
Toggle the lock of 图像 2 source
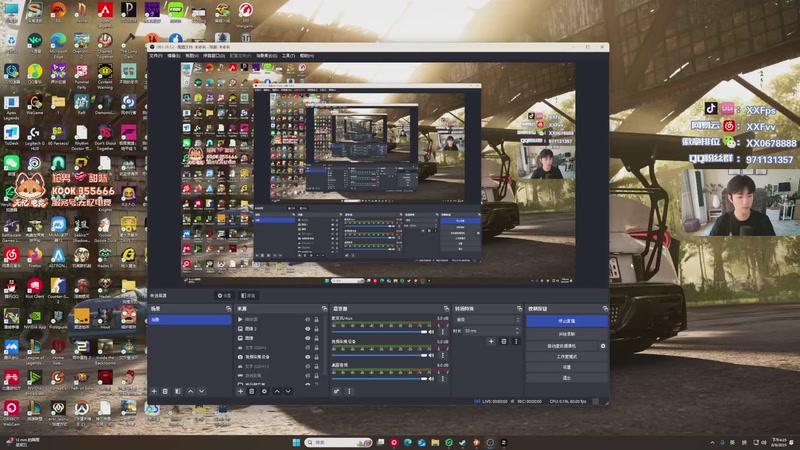[316, 329]
